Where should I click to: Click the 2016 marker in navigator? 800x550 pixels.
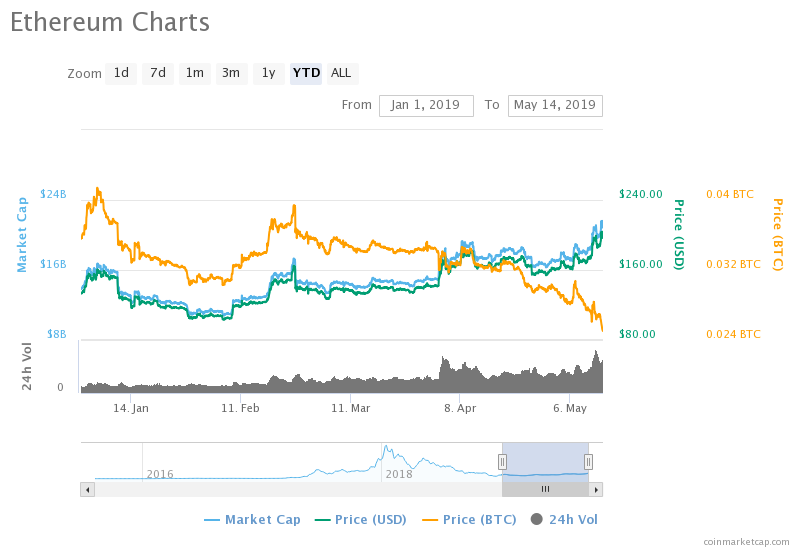tap(160, 474)
